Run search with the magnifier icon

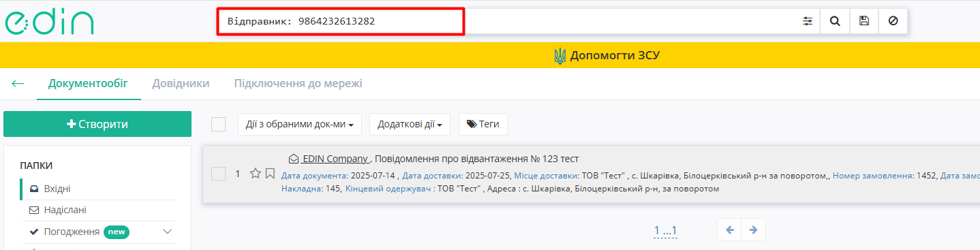click(x=835, y=21)
